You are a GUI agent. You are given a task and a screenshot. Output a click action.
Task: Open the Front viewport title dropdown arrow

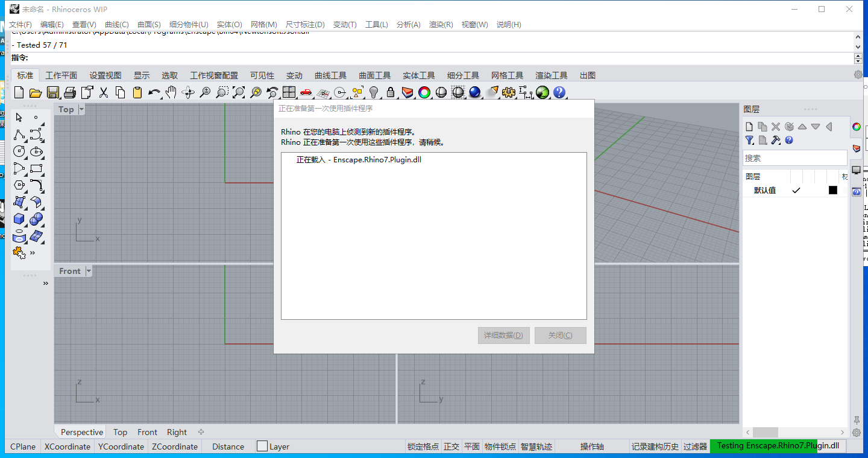89,271
